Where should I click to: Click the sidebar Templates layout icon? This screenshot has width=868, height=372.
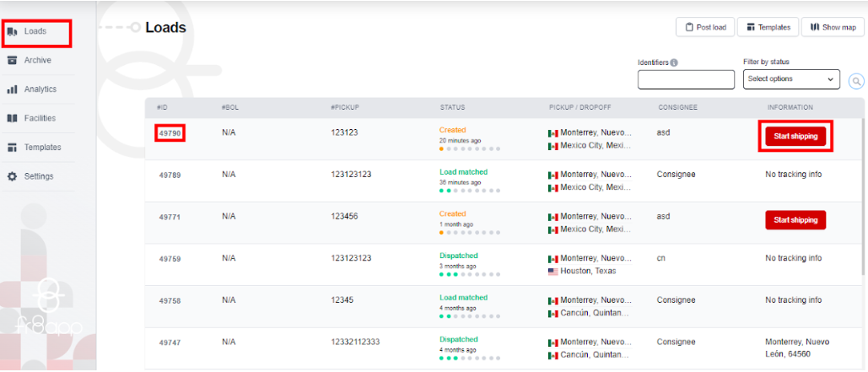(12, 148)
